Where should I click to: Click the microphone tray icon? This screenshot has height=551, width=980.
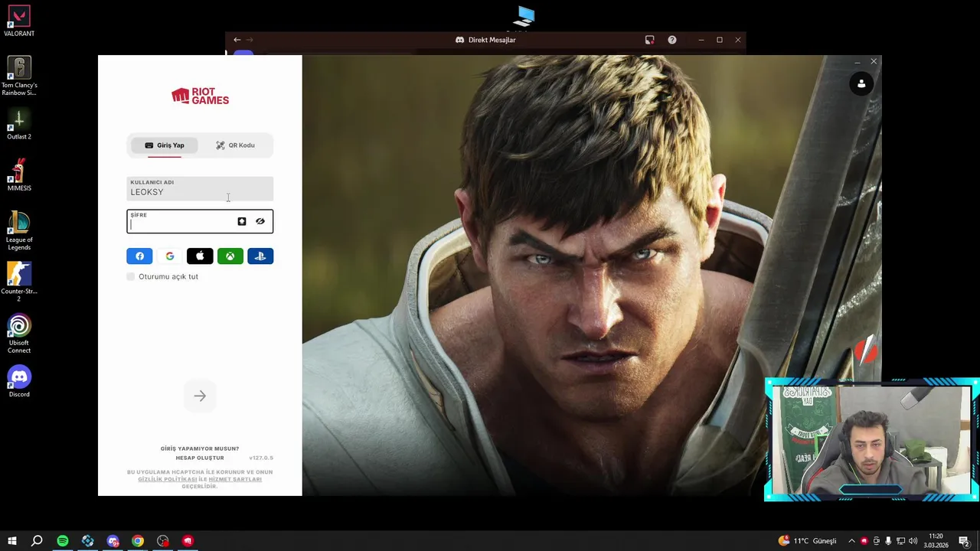pos(888,541)
